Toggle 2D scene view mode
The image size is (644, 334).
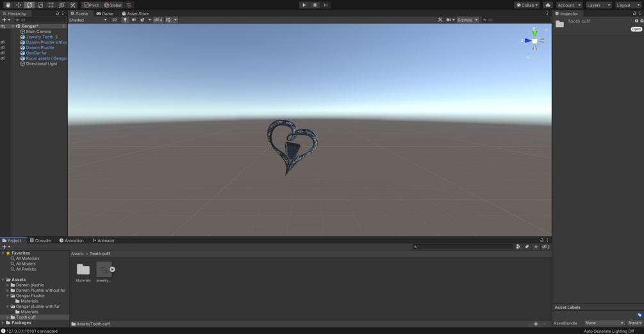(114, 20)
